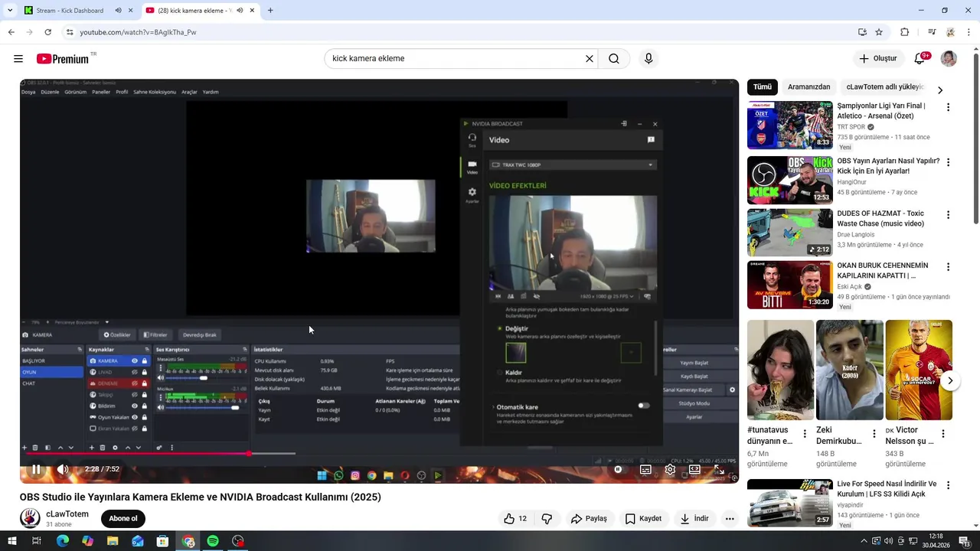The height and width of the screenshot is (551, 980).
Task: Like the video with thumbs up
Action: (x=515, y=519)
